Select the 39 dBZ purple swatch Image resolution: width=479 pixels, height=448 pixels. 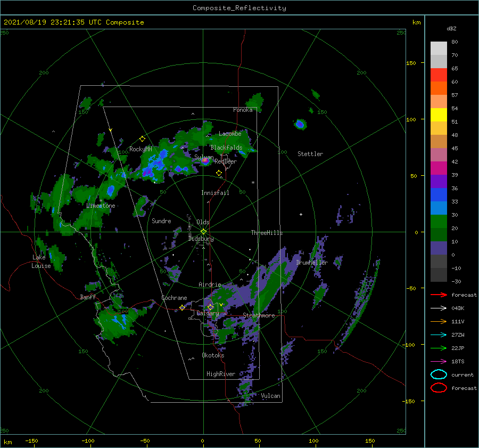click(439, 181)
